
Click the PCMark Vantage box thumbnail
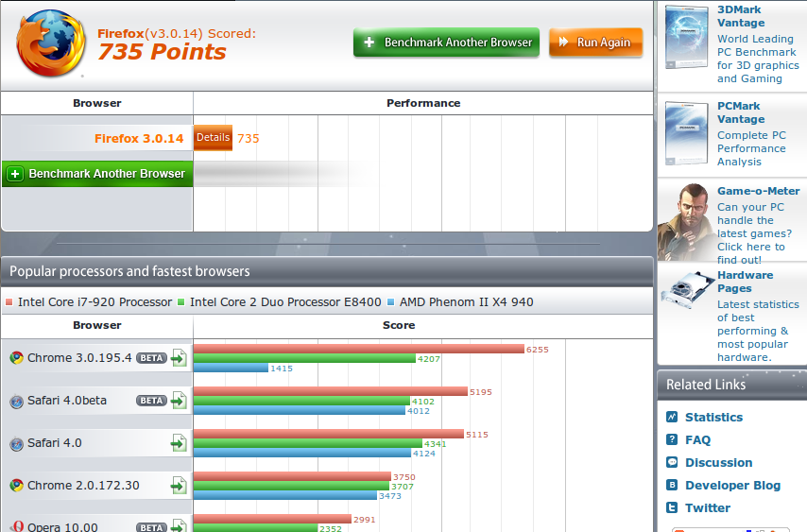[686, 133]
